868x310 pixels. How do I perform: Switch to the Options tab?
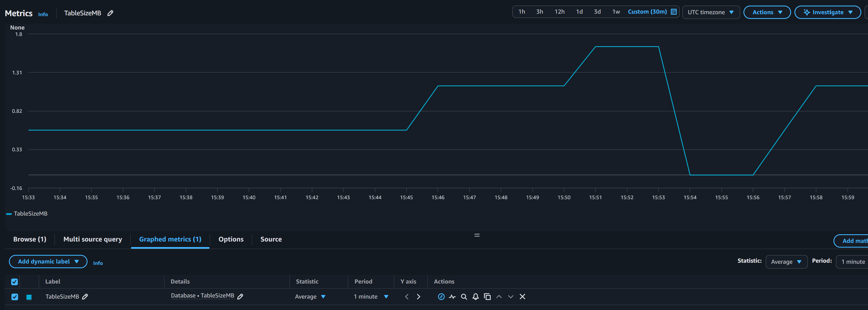coord(231,239)
